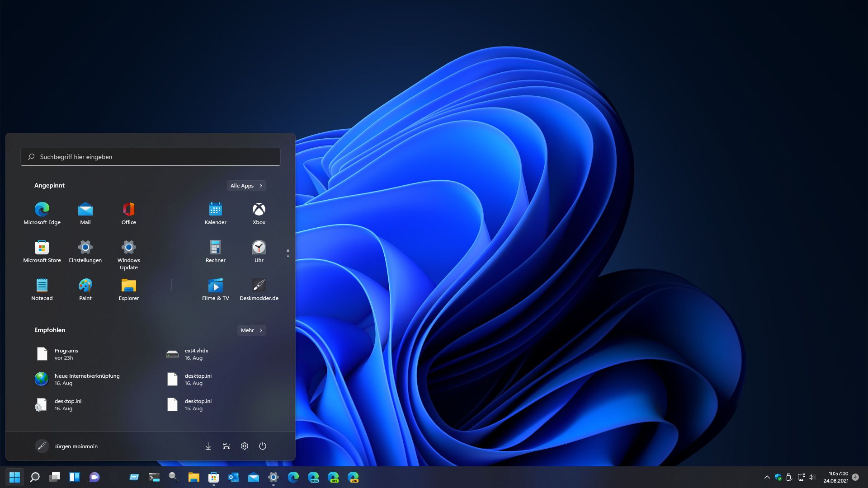
Task: Launch Edge Dev from the taskbar
Action: point(333,477)
